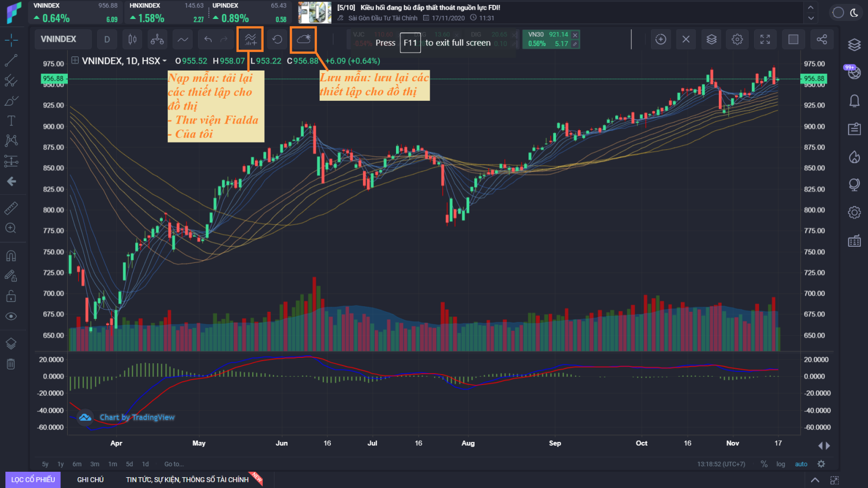Switch to the GHI CHÚ tab

(90, 480)
